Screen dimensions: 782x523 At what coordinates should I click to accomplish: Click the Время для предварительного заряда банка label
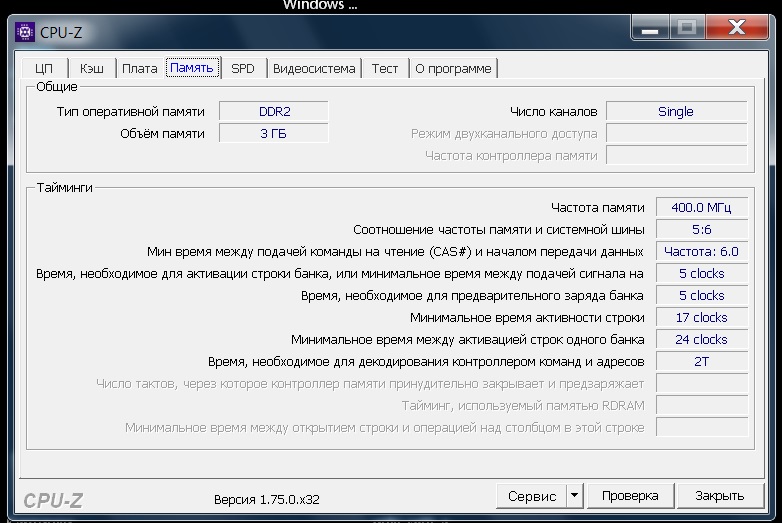472,296
